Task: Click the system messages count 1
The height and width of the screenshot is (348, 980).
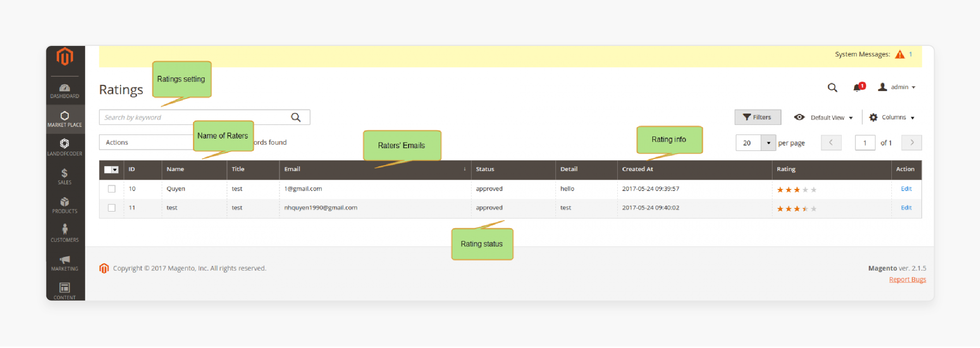Action: (910, 54)
